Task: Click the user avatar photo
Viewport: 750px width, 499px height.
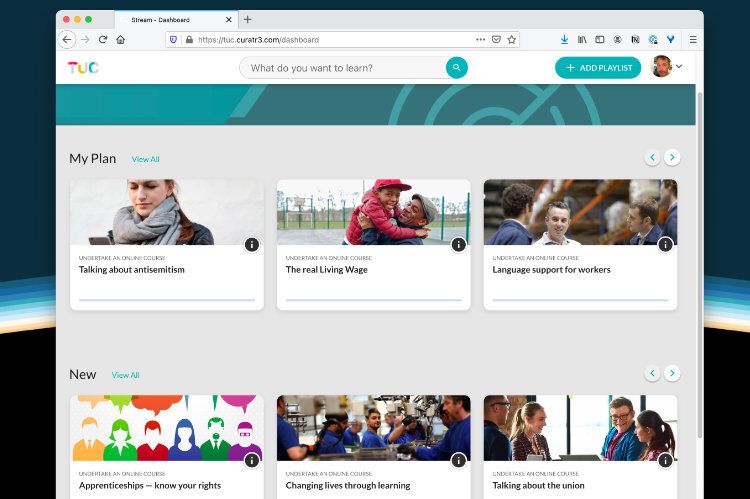Action: (662, 67)
